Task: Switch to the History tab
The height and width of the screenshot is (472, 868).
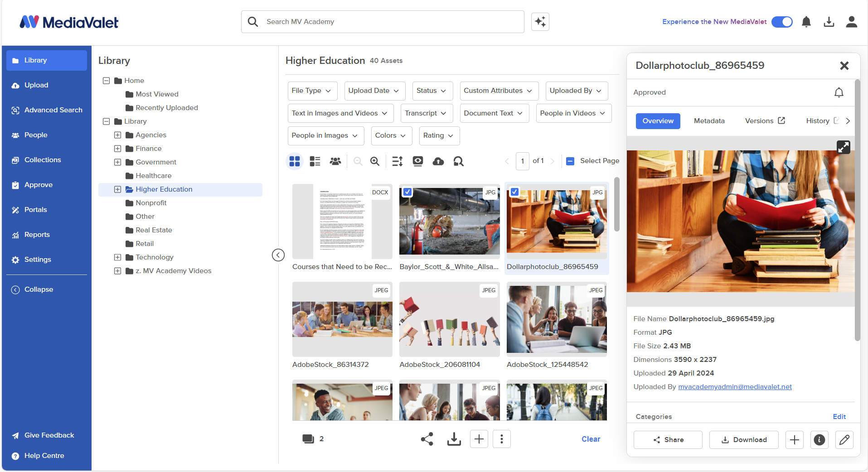Action: click(822, 121)
